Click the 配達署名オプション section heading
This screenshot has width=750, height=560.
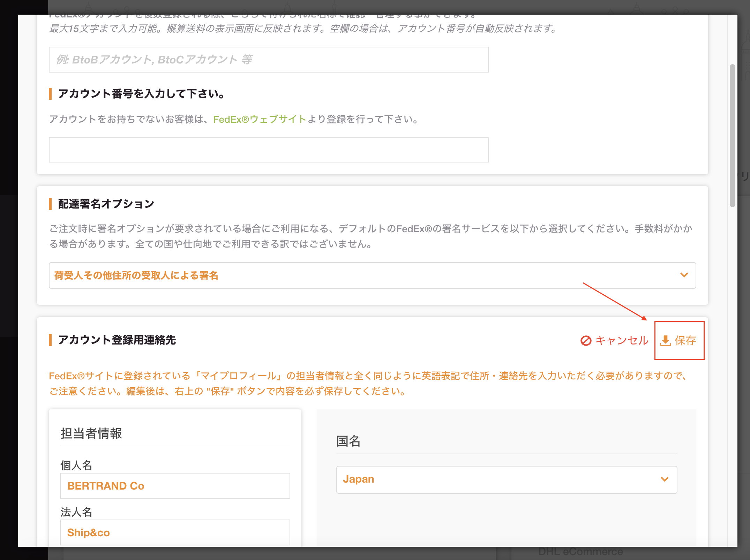click(106, 204)
